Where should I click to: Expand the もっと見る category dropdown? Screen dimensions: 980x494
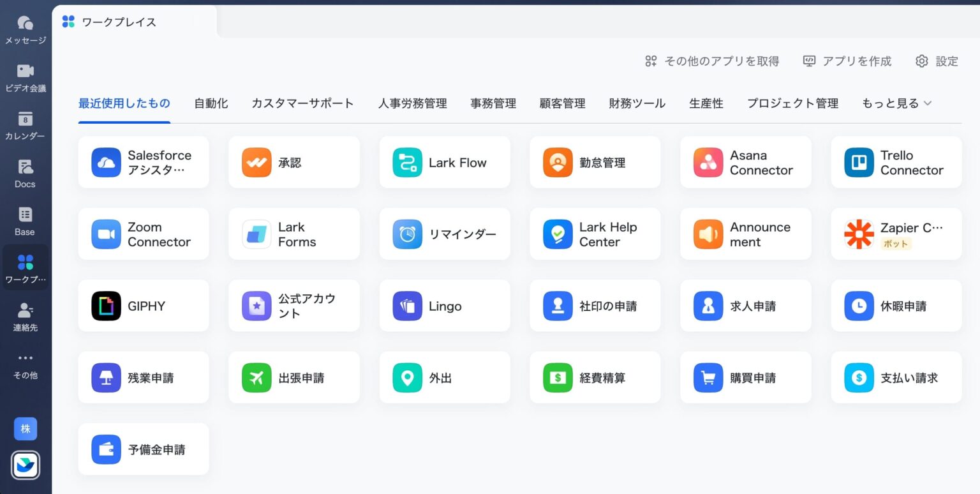point(896,102)
